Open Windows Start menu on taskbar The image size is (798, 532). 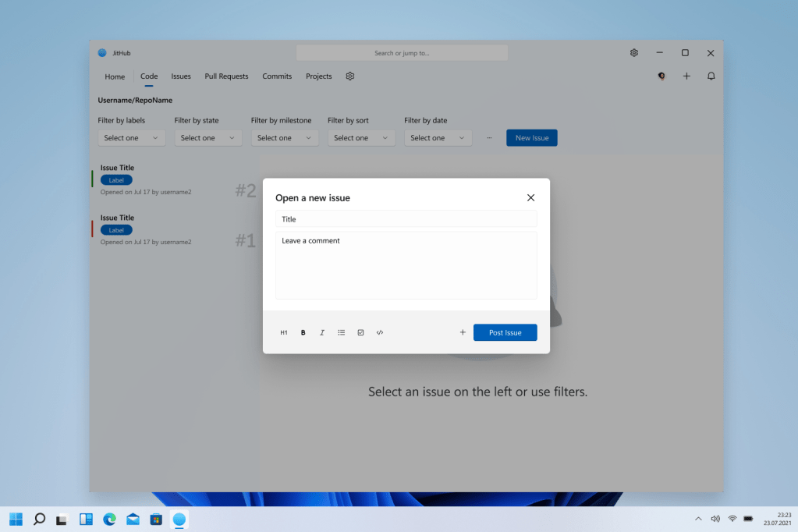tap(16, 519)
